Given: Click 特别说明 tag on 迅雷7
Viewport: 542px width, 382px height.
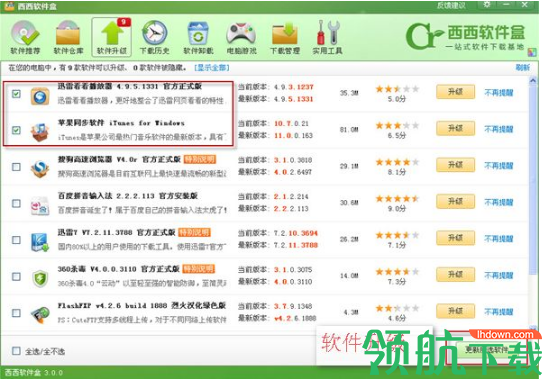Looking at the screenshot, I should point(195,232).
